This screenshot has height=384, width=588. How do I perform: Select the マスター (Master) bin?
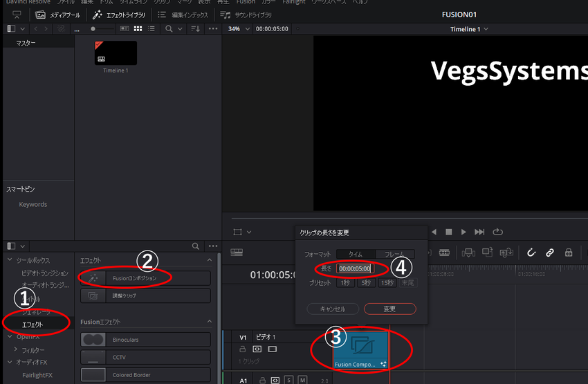26,43
